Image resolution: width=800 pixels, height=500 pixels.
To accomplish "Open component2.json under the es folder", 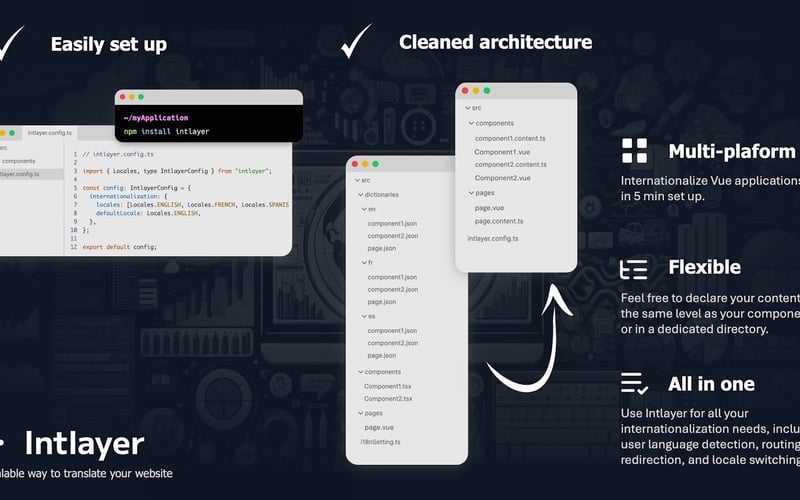I will pos(393,343).
